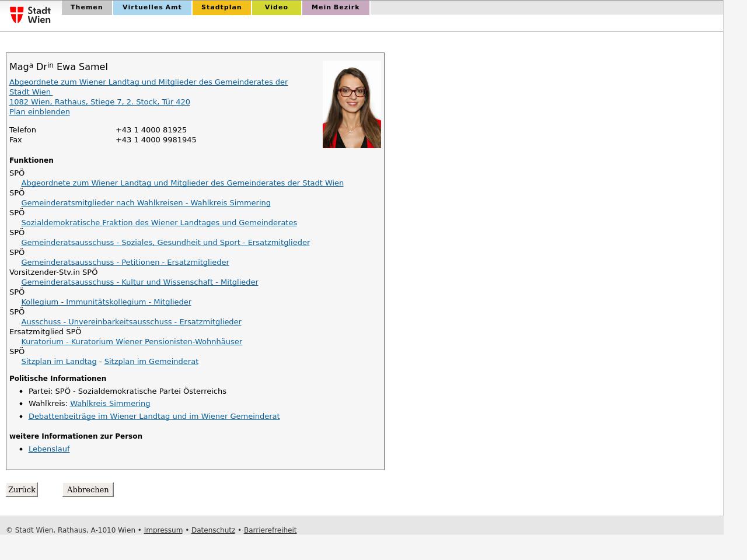
Task: Click Plan einblenden link
Action: 40,111
